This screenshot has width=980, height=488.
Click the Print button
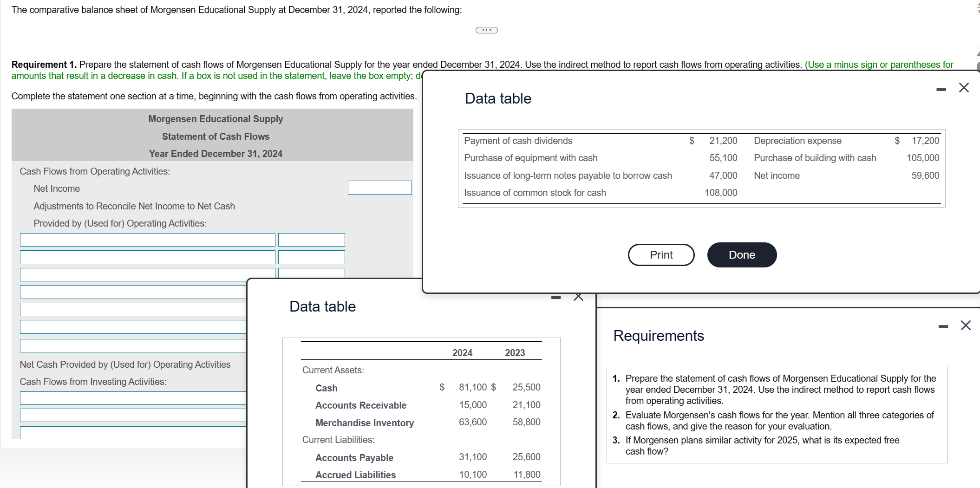pyautogui.click(x=661, y=254)
